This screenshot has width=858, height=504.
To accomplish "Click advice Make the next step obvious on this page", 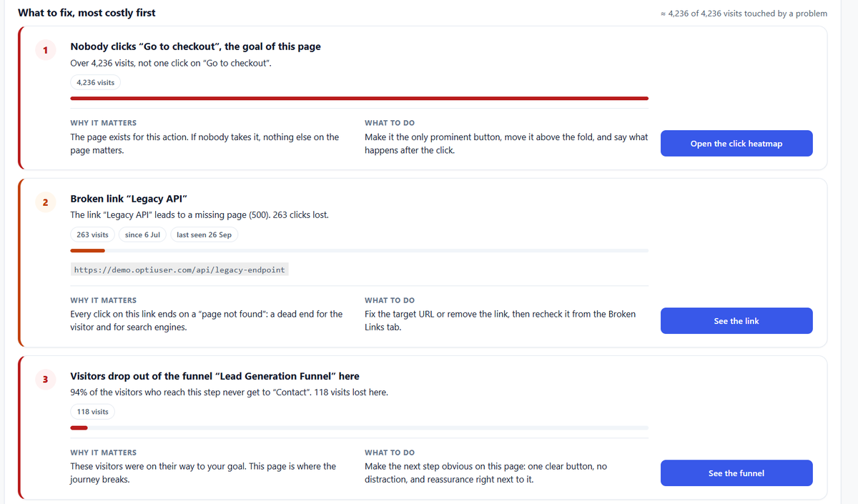I will pos(485,473).
